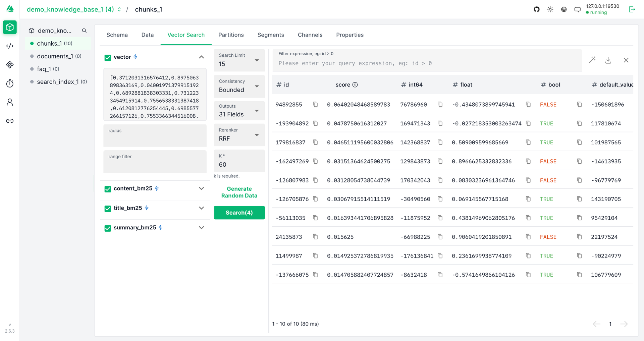This screenshot has width=644, height=341.
Task: Open feedback via the chat bubble icon
Action: pos(577,9)
